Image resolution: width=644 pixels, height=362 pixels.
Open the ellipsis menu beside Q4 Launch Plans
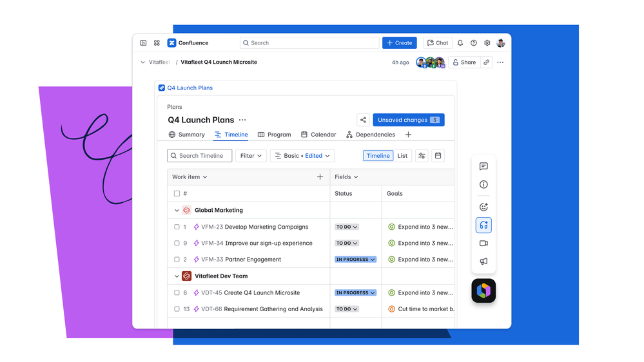pos(243,120)
